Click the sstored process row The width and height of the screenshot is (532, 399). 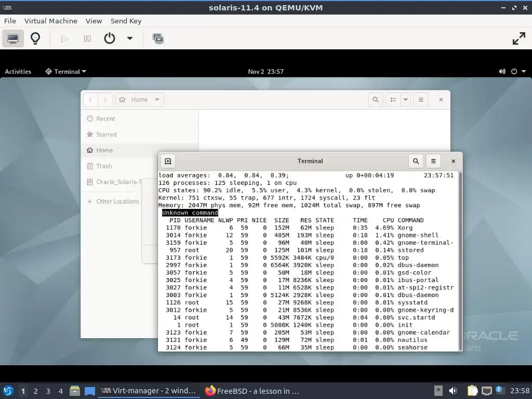(305, 250)
